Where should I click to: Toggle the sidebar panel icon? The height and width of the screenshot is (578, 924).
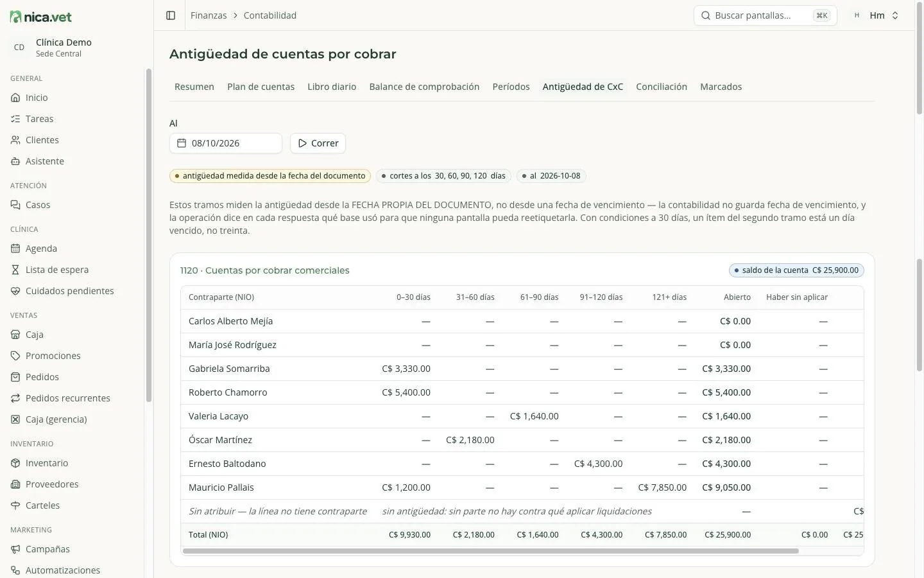pyautogui.click(x=171, y=15)
